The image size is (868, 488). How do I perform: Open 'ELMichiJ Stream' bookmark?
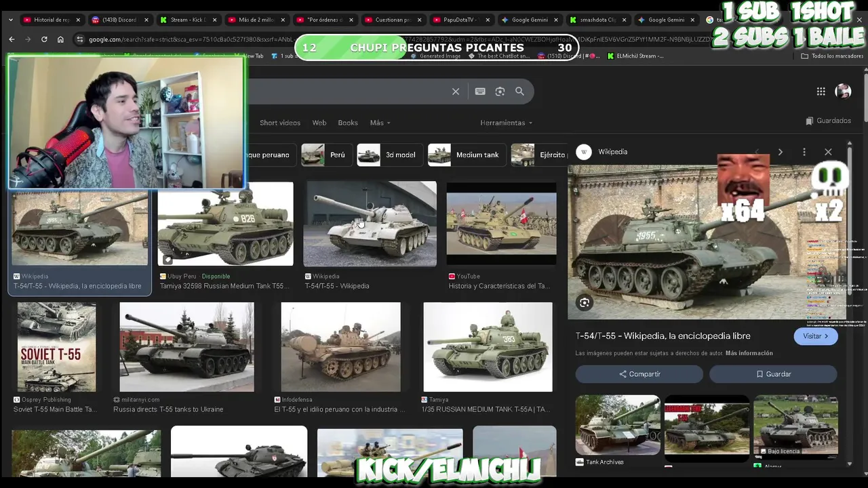pyautogui.click(x=635, y=56)
